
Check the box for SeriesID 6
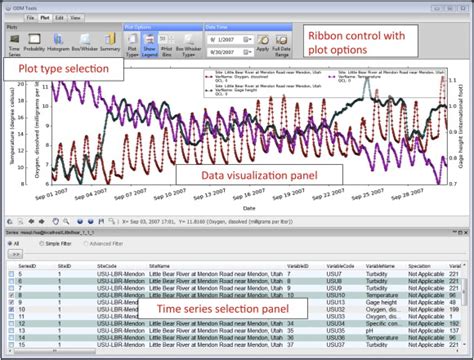tap(11, 281)
